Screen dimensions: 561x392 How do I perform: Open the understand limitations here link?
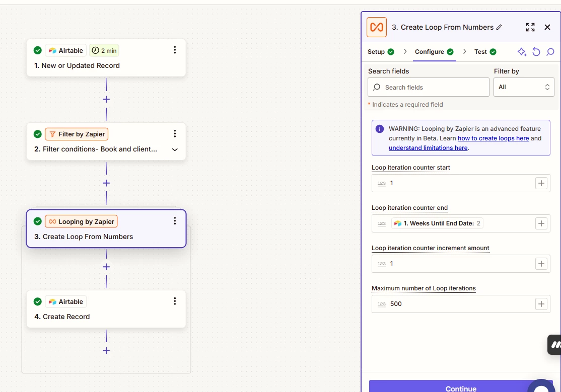[428, 148]
